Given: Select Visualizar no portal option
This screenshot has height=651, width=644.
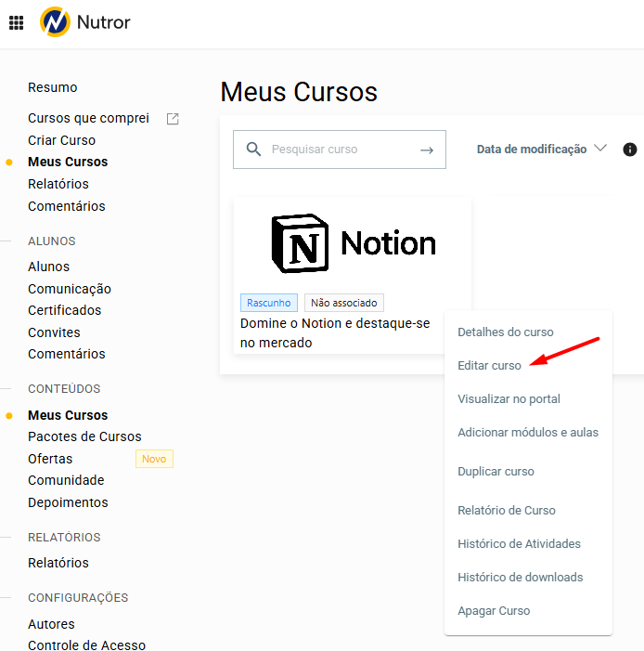Looking at the screenshot, I should point(509,399).
